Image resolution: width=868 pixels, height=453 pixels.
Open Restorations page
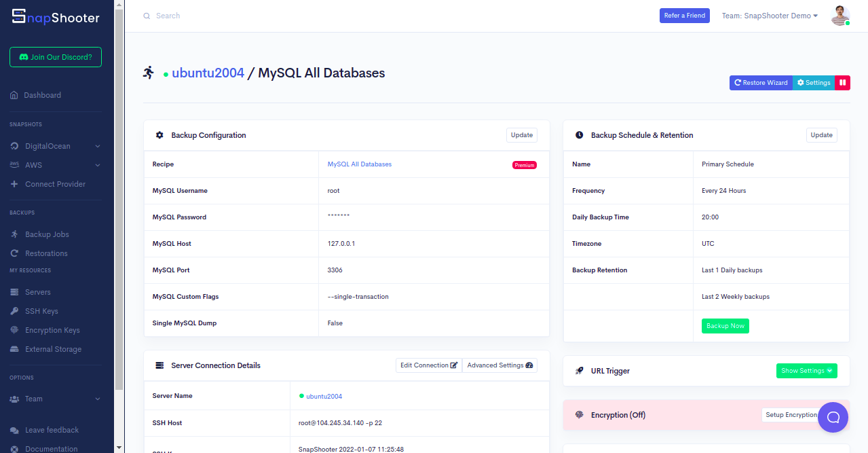coord(46,253)
